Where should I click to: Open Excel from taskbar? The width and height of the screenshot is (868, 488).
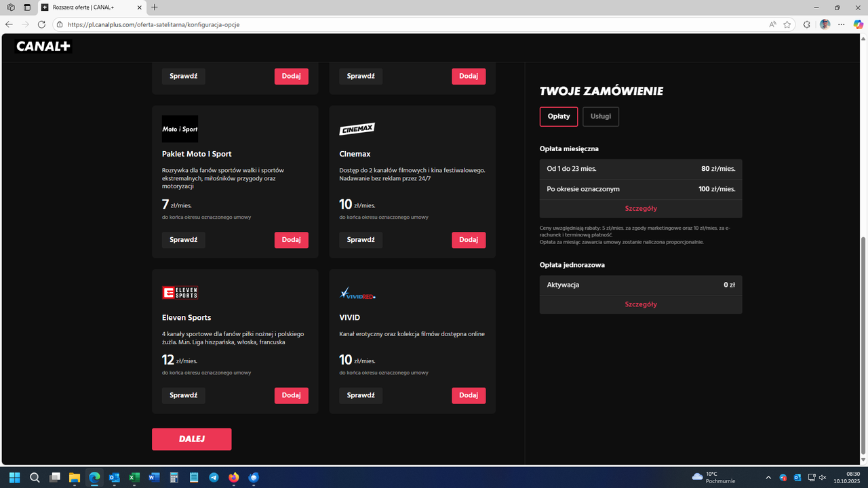tap(134, 477)
